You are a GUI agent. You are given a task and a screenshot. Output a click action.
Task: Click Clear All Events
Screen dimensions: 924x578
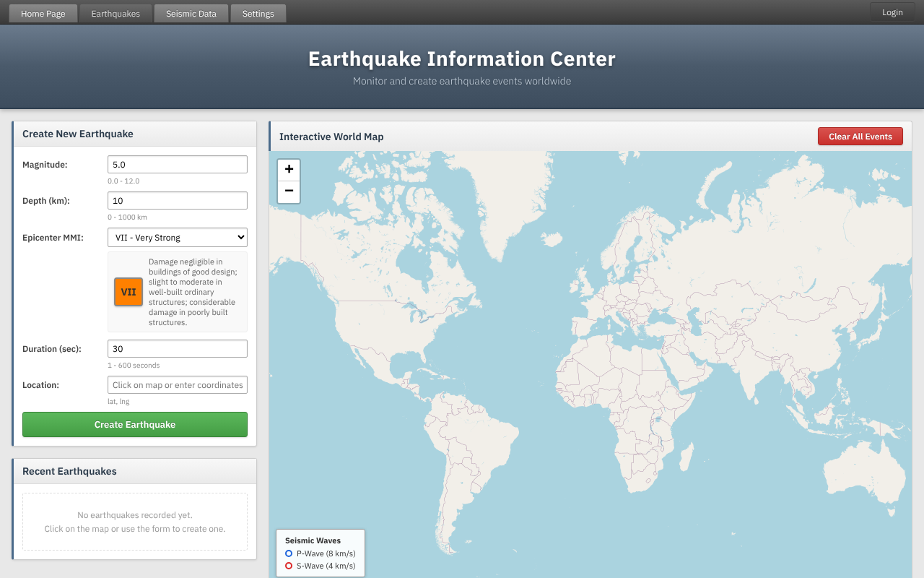tap(860, 136)
